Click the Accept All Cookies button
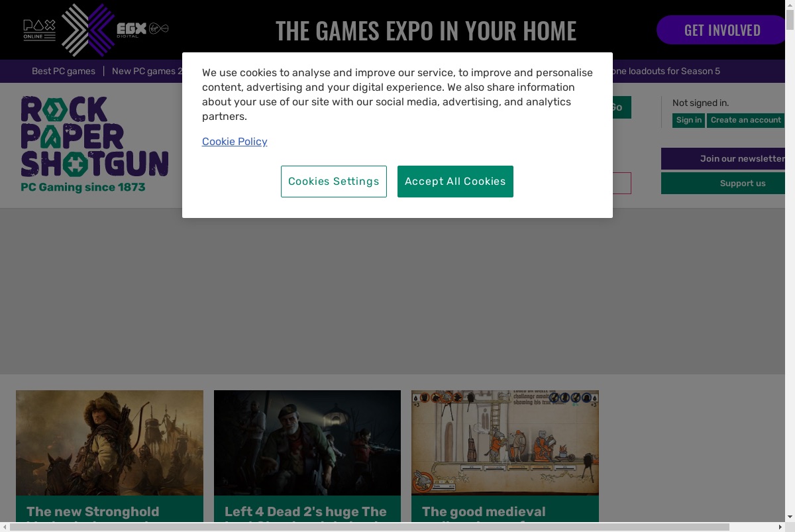795x532 pixels. [455, 182]
